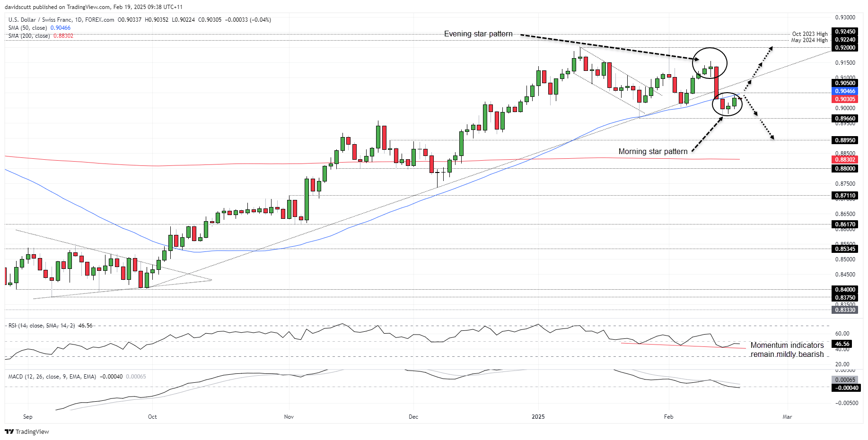Click the RSI 60.00 axis tick label

click(x=842, y=334)
